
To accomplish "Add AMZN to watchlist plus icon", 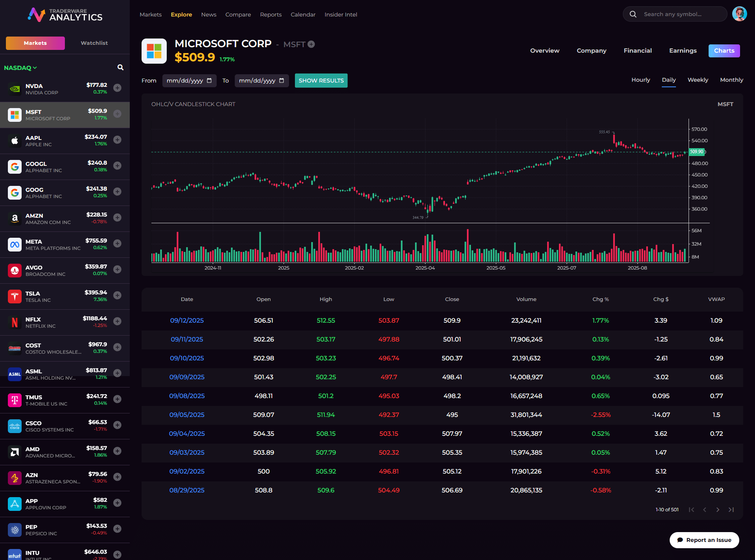I will (117, 217).
